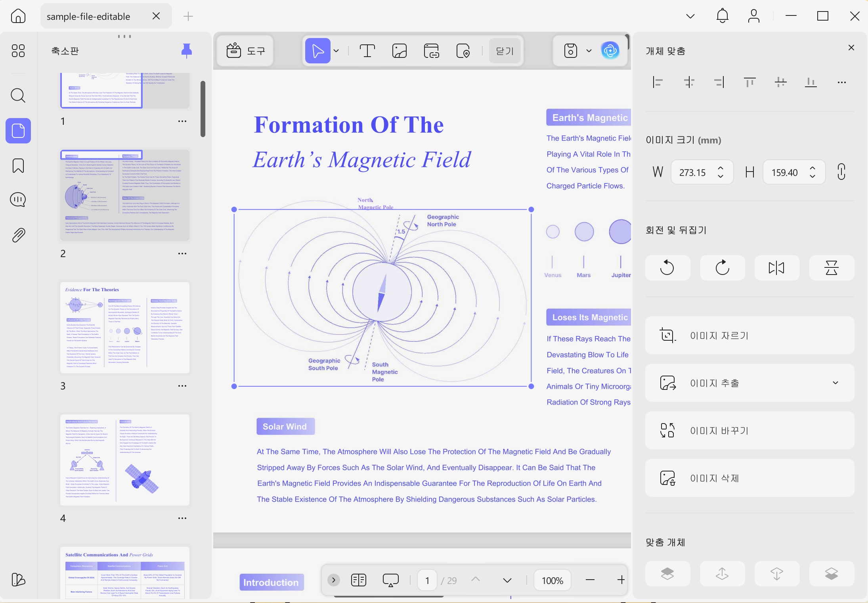This screenshot has width=868, height=603.
Task: Decrease the image height stepper
Action: pyautogui.click(x=813, y=177)
